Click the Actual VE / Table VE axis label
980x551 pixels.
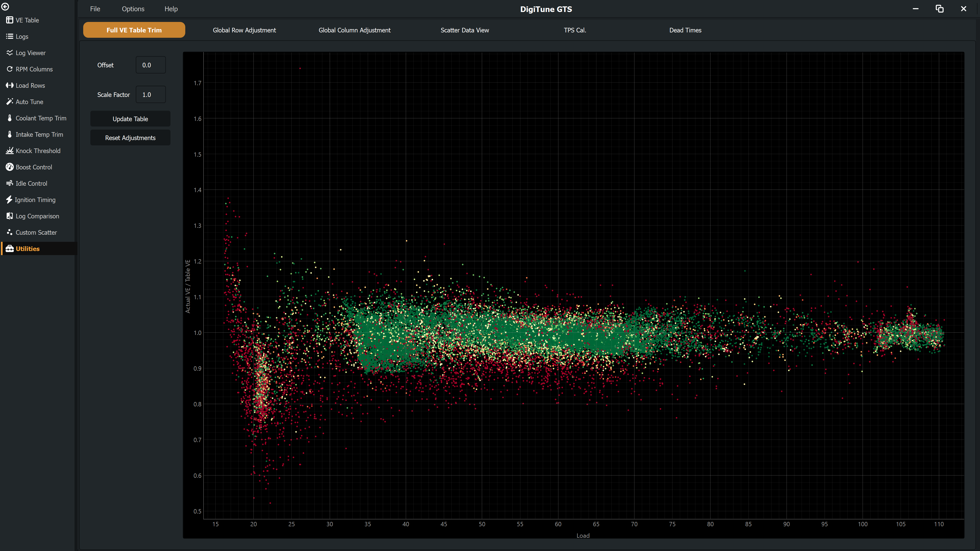188,286
